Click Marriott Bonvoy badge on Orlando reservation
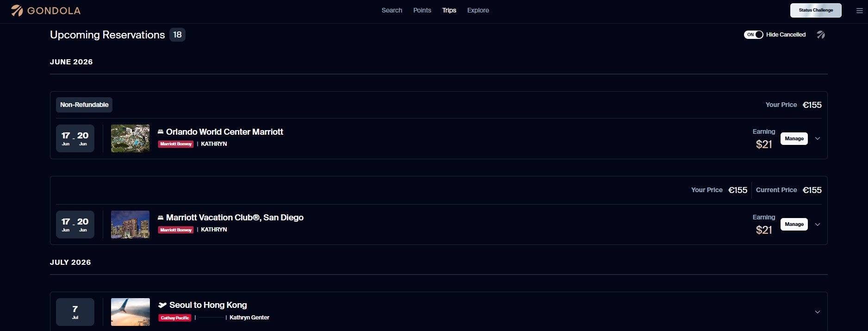 pos(176,144)
